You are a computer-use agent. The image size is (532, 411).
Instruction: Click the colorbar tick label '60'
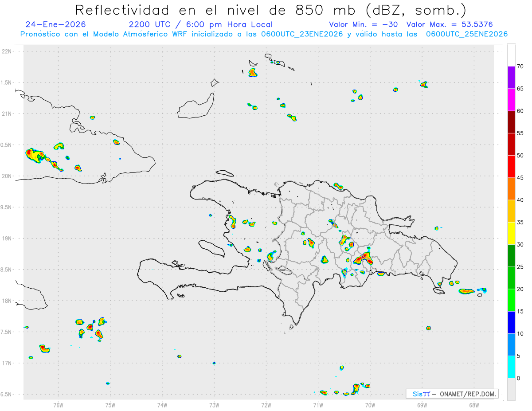[520, 111]
